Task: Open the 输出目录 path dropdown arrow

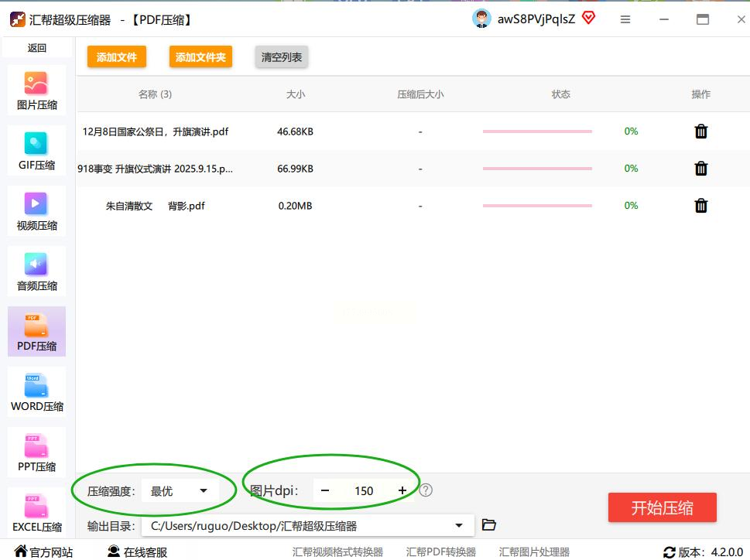Action: [459, 526]
